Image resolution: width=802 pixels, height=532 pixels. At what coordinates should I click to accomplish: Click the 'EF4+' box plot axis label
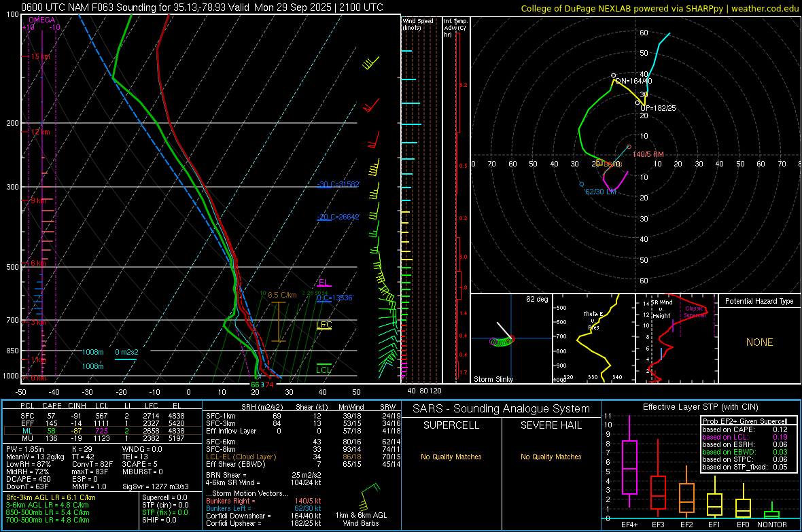point(629,525)
